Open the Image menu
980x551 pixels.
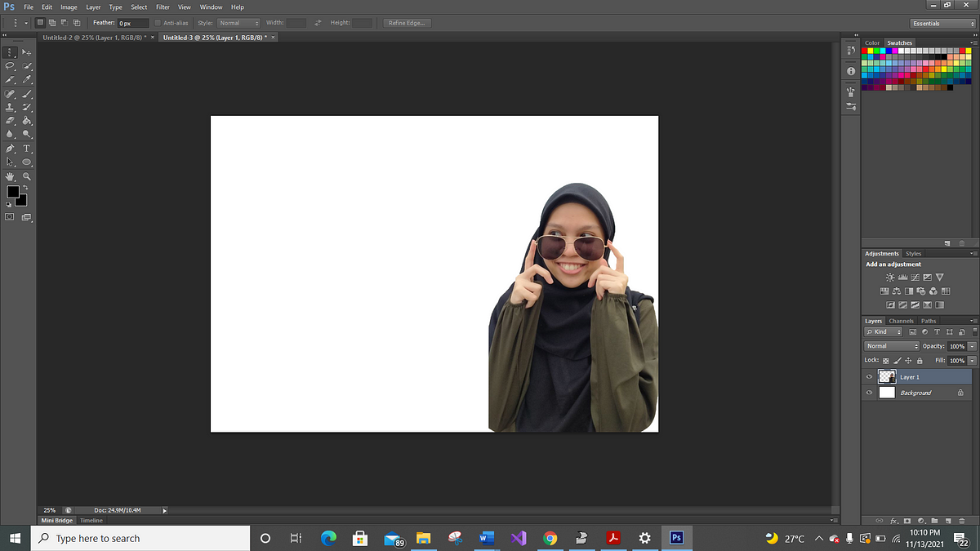tap(69, 7)
